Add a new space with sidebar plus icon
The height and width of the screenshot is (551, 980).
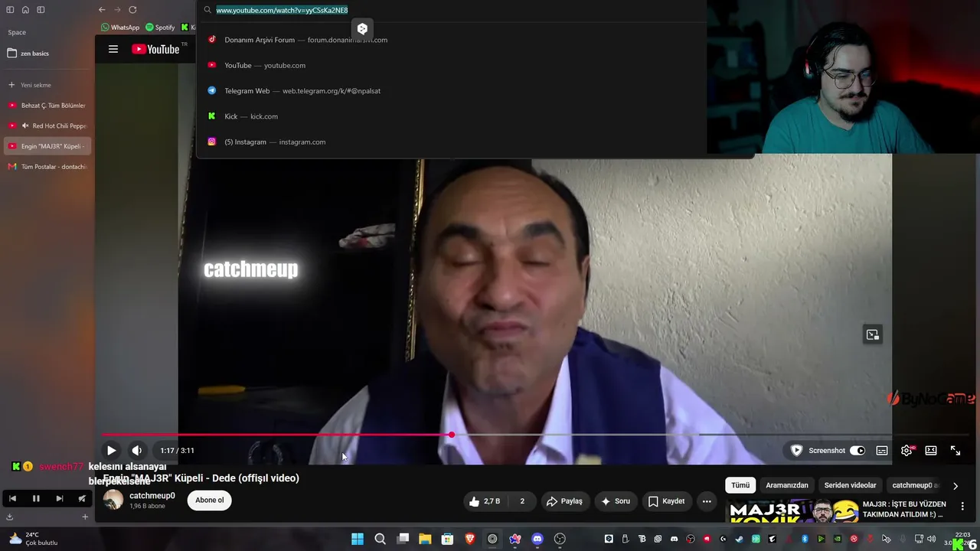click(85, 517)
